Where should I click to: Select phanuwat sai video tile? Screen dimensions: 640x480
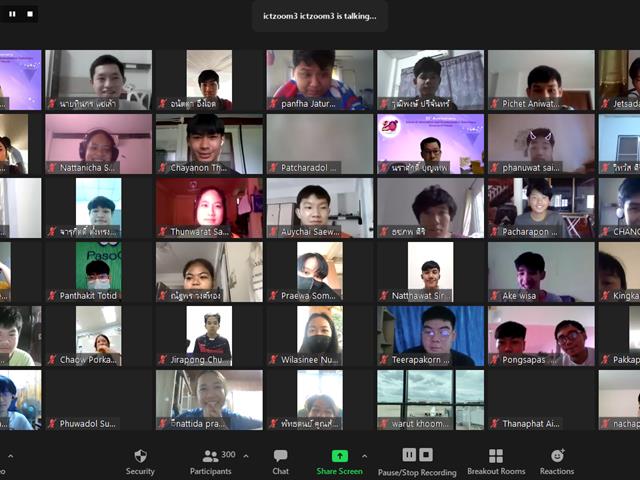(541, 144)
